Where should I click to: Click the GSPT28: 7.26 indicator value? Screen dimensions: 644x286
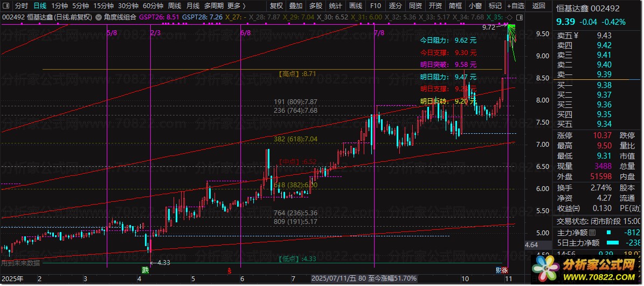click(202, 17)
